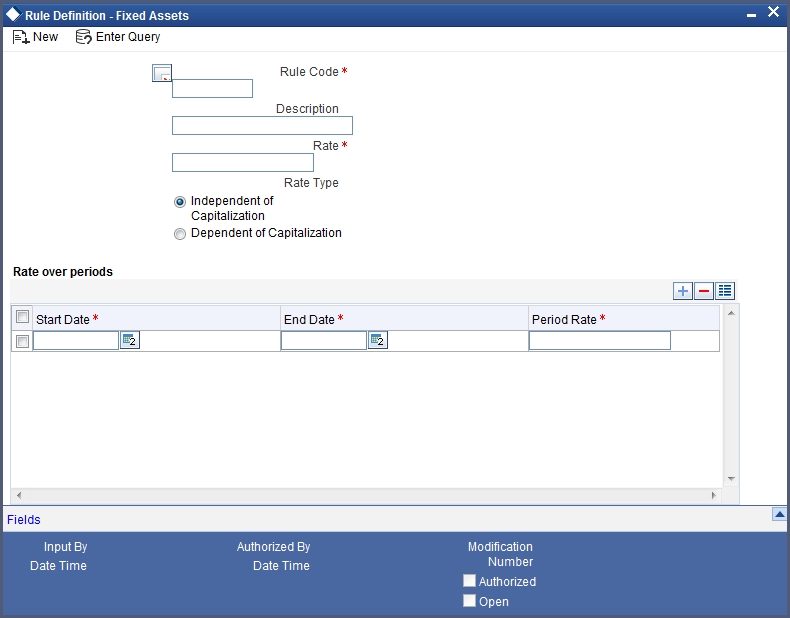Click the table scroll-up arrow

(x=731, y=313)
